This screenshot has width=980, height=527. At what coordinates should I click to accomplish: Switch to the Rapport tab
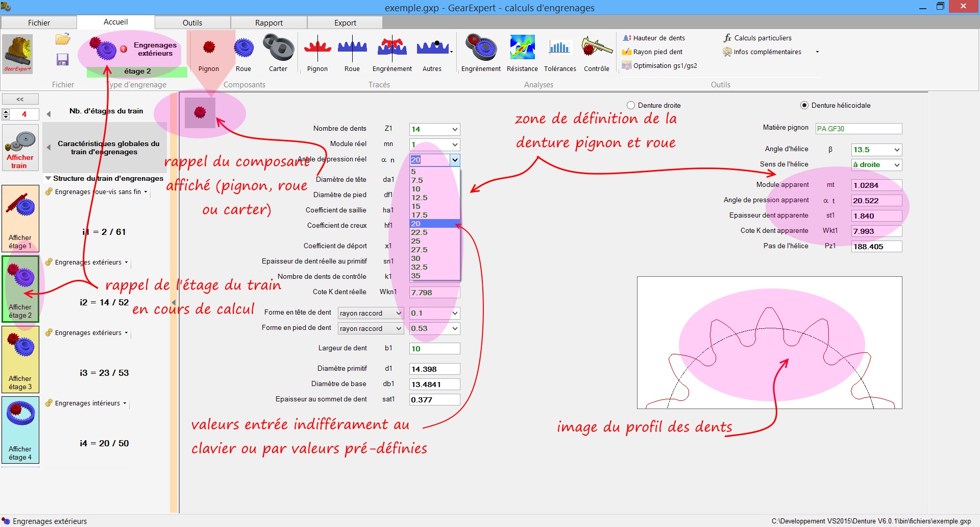(269, 22)
